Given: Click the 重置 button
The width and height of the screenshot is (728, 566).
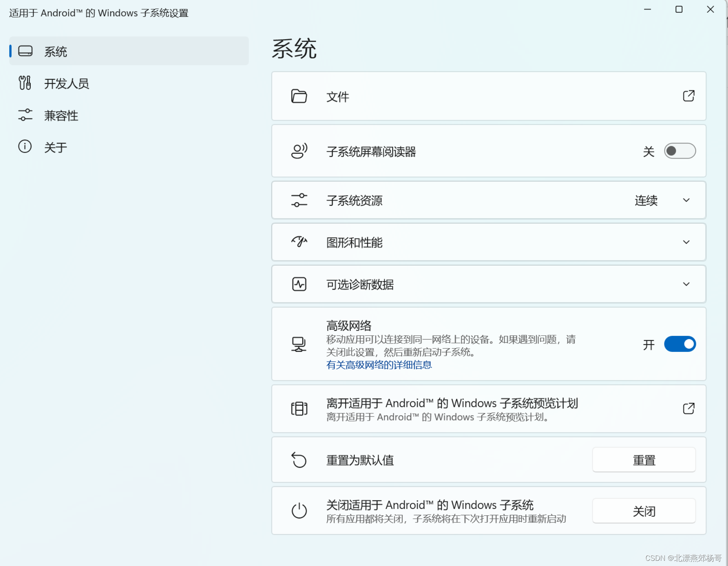Looking at the screenshot, I should [644, 460].
